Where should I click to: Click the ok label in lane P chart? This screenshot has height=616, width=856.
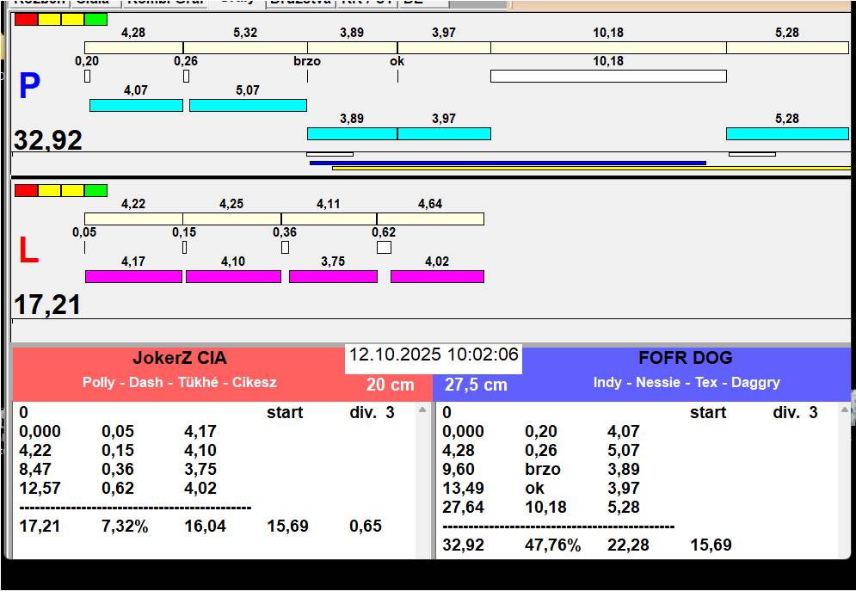(397, 61)
